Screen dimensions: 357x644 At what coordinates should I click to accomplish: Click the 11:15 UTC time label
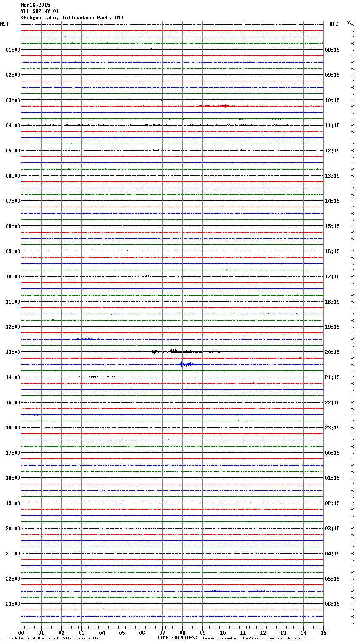tap(332, 126)
